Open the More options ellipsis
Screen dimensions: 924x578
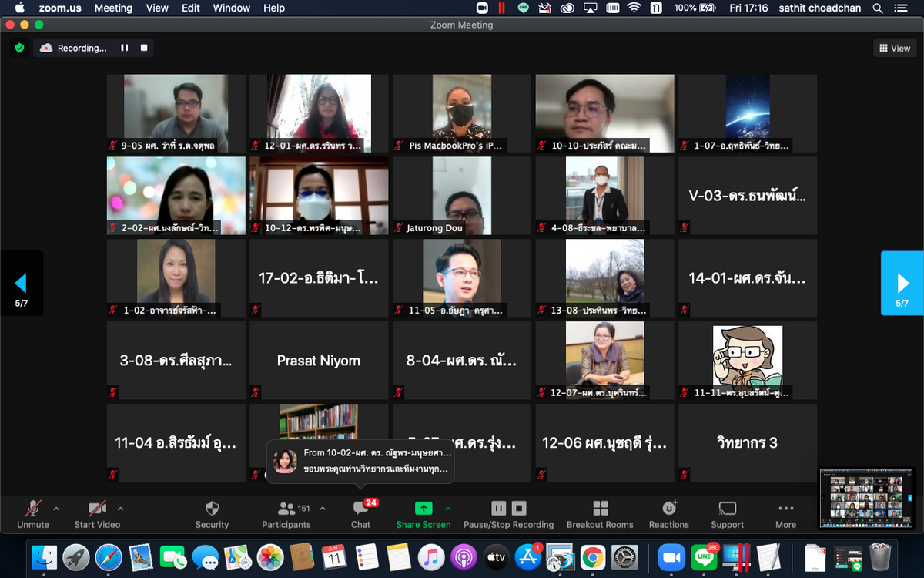click(x=785, y=515)
